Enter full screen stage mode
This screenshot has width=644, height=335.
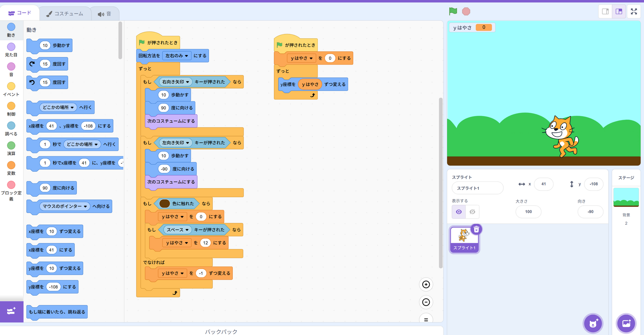pos(634,11)
